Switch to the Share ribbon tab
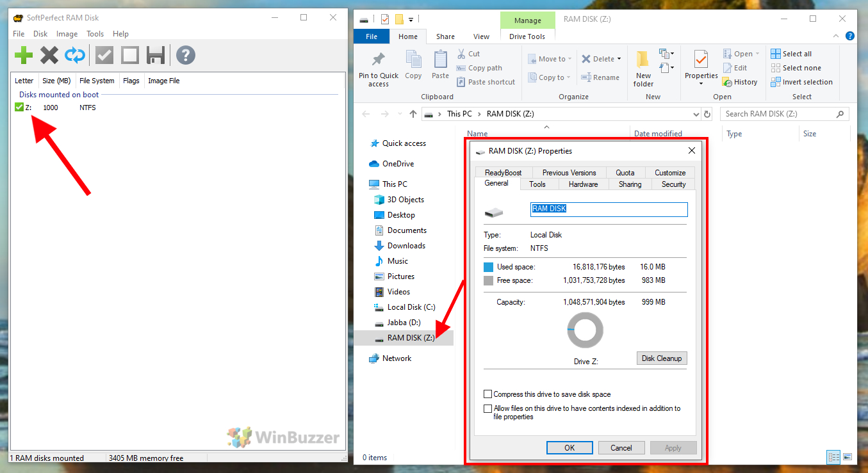 (445, 36)
